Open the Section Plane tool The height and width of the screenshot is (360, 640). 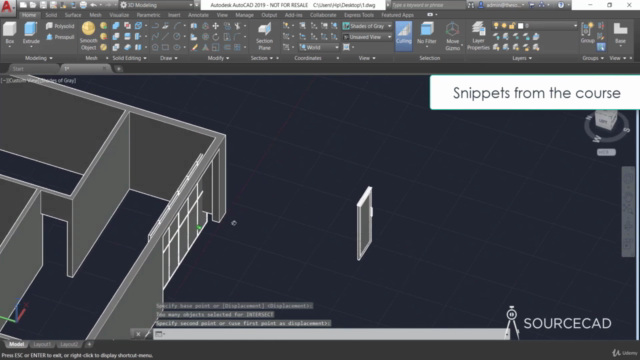coord(264,36)
